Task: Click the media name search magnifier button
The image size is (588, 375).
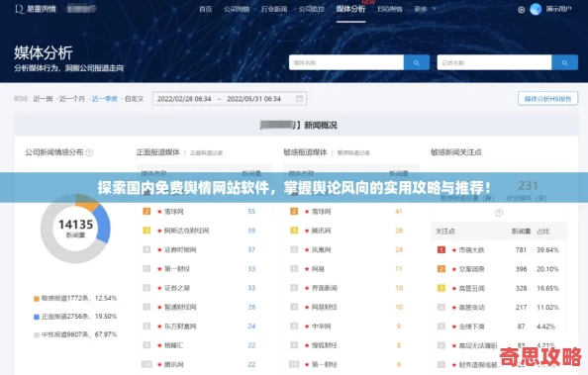Action: pyautogui.click(x=416, y=62)
